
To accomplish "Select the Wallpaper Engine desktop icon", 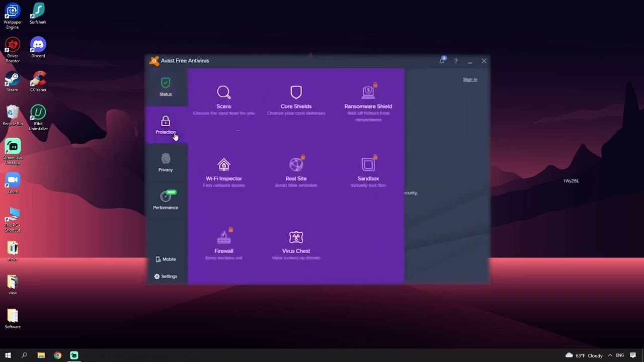I will [13, 16].
